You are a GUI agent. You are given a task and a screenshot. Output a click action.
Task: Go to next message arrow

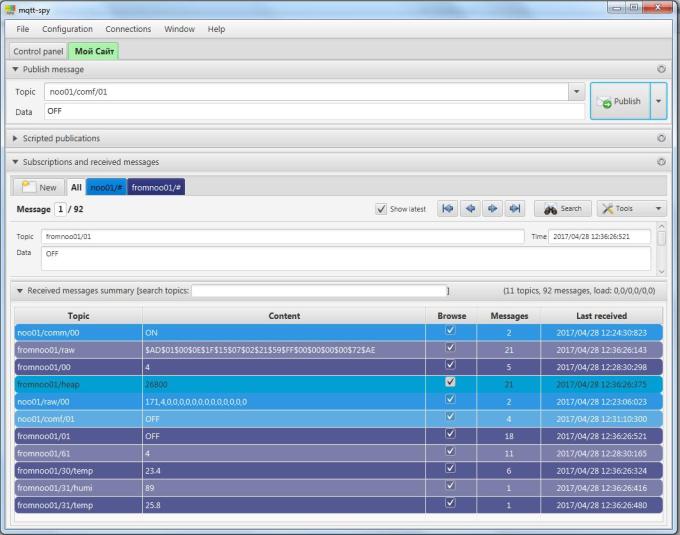[492, 209]
